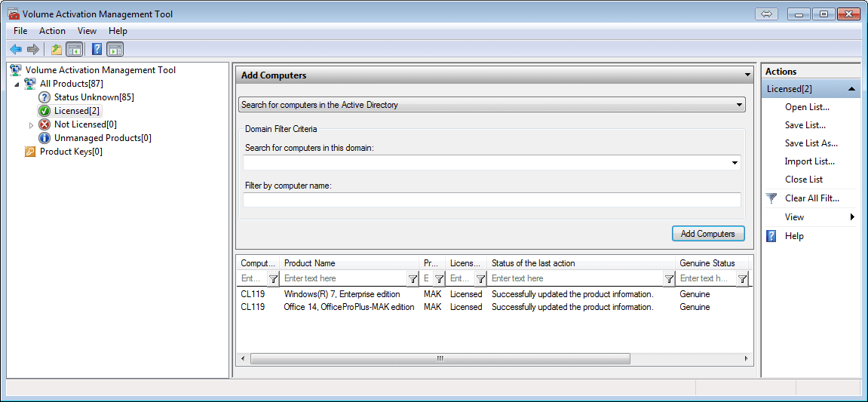868x402 pixels.
Task: Toggle the Show/Hide Console Tree toolbar icon
Action: click(x=74, y=50)
